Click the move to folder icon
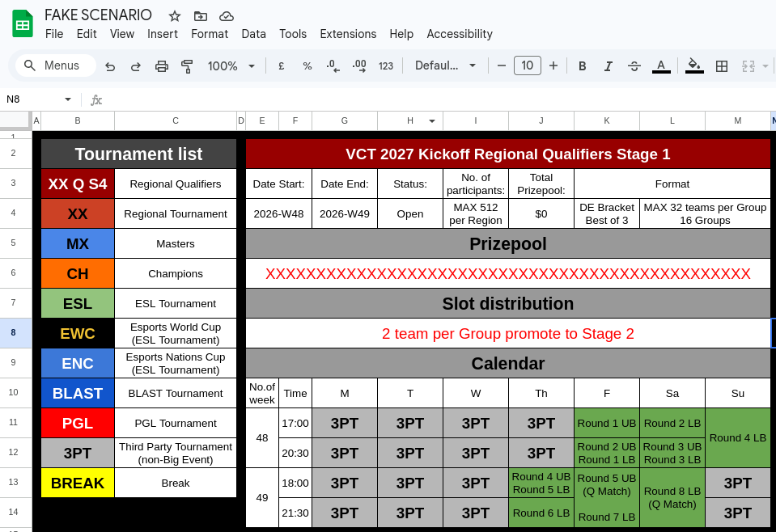The width and height of the screenshot is (776, 532). click(x=201, y=16)
